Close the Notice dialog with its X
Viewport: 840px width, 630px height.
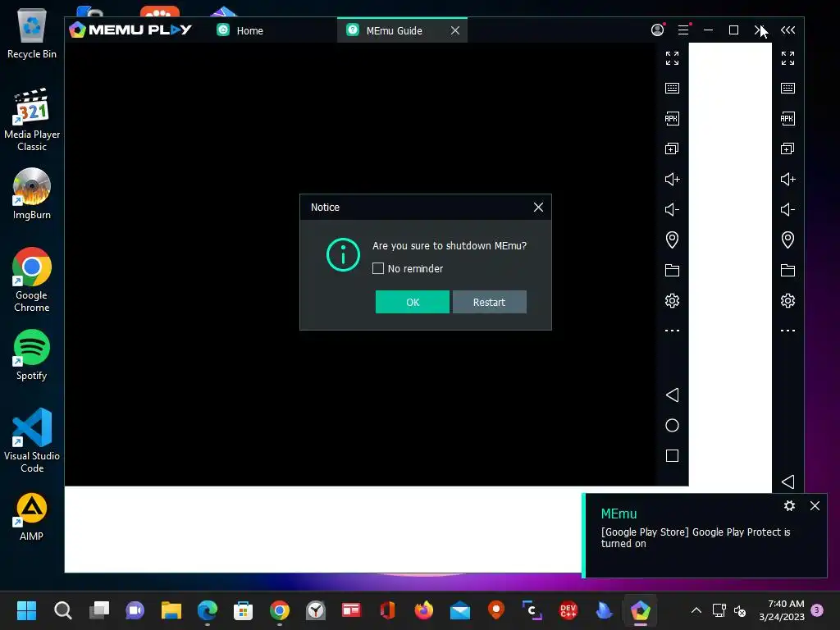pyautogui.click(x=538, y=208)
